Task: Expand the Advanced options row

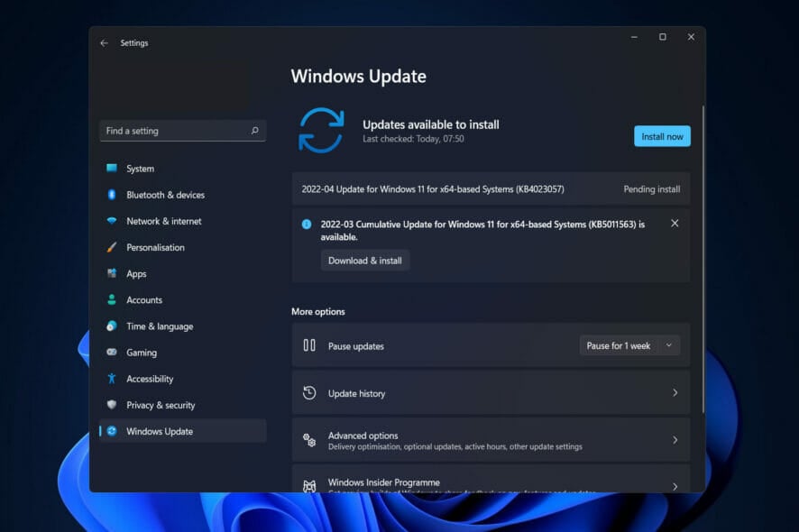Action: [x=675, y=439]
